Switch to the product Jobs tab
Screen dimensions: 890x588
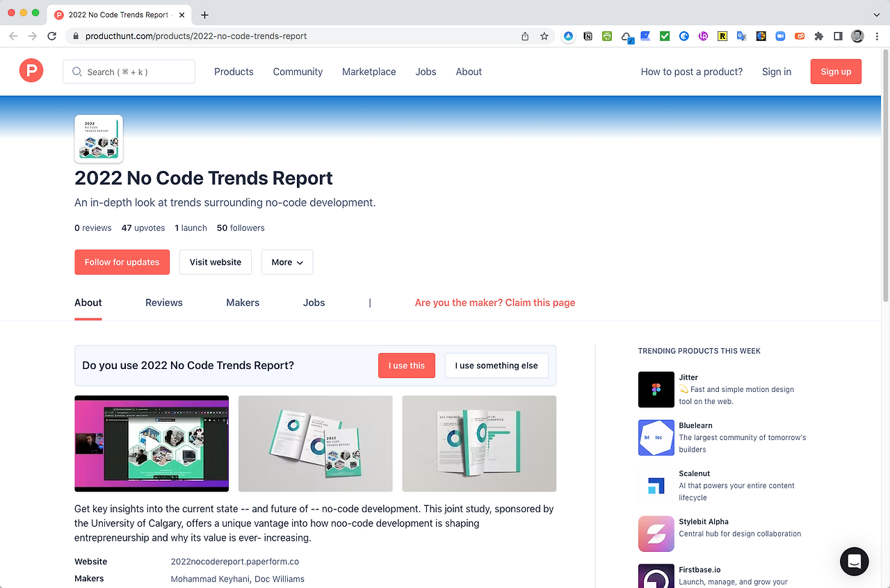point(314,302)
